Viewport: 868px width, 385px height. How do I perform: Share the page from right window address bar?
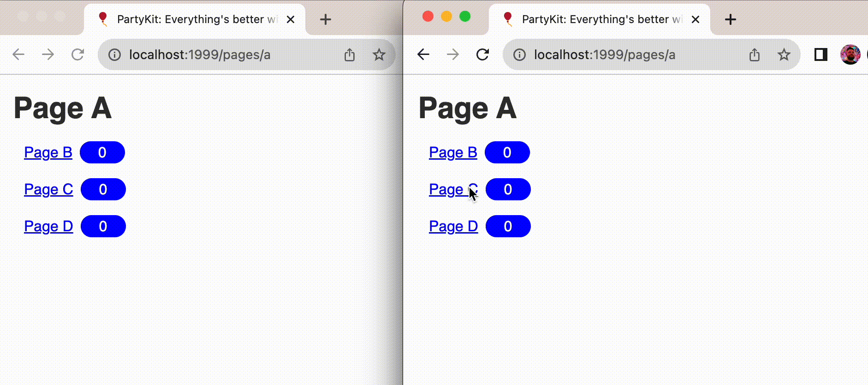pyautogui.click(x=755, y=55)
